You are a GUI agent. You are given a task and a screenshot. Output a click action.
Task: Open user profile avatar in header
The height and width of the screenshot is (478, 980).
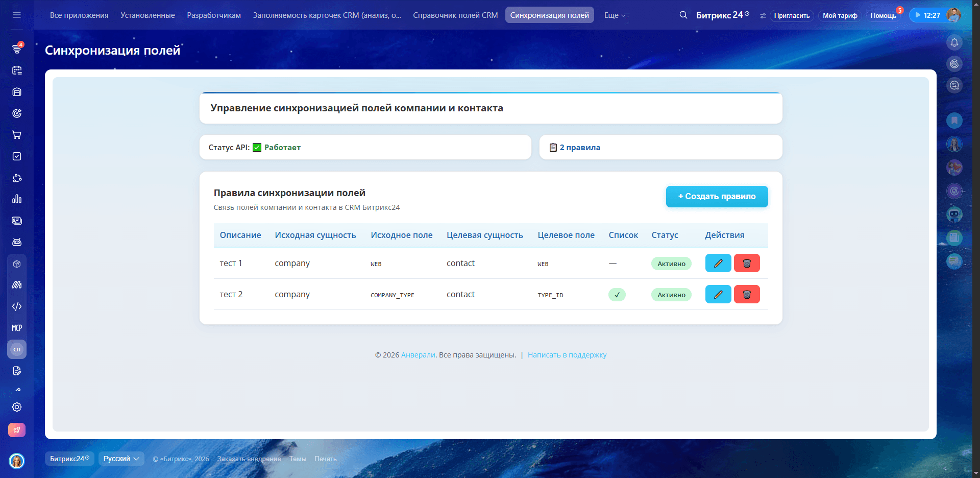coord(953,15)
